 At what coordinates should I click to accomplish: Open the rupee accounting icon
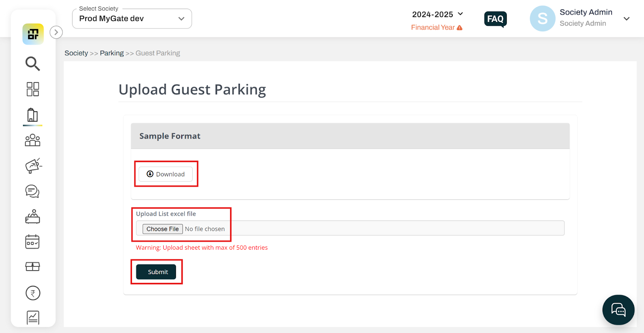click(33, 293)
